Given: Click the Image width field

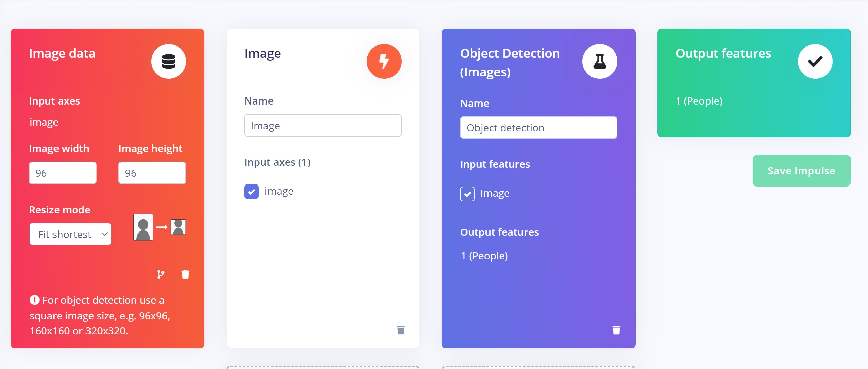Looking at the screenshot, I should pyautogui.click(x=63, y=173).
